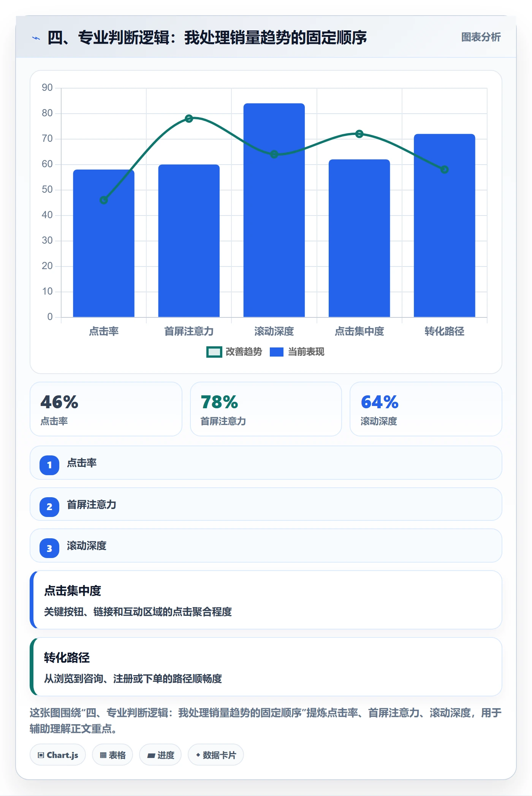Click the caption paragraph starting with 这张图围绕
The height and width of the screenshot is (796, 532).
click(266, 721)
